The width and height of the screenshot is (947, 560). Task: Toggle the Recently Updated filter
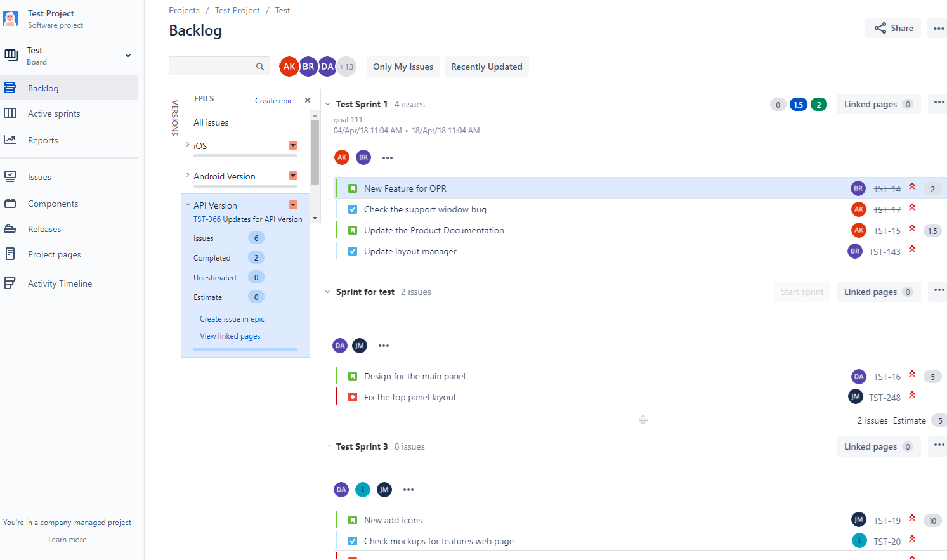[x=487, y=67]
